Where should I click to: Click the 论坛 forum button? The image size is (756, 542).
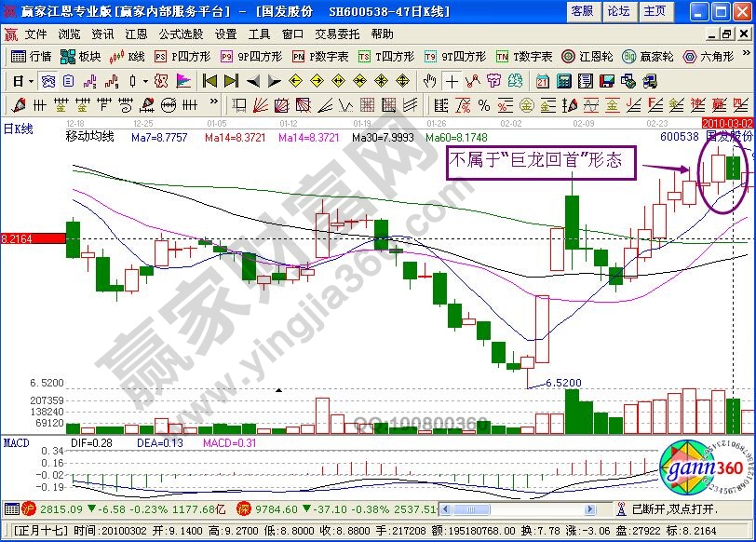click(x=618, y=11)
